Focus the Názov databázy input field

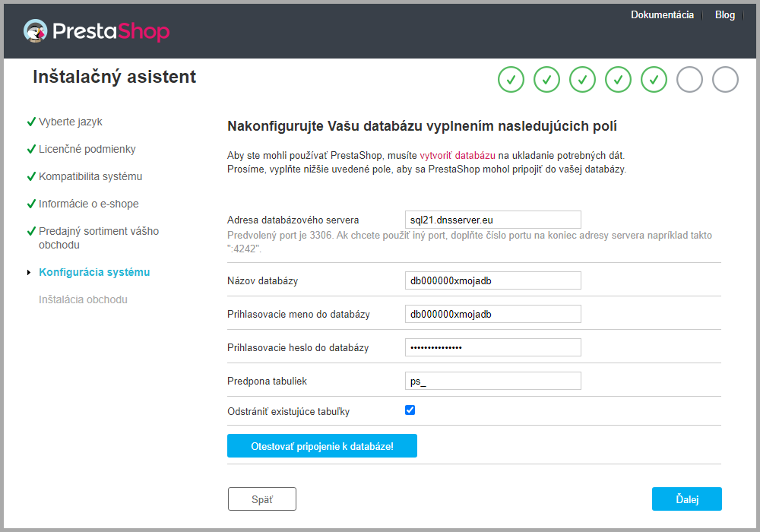493,280
